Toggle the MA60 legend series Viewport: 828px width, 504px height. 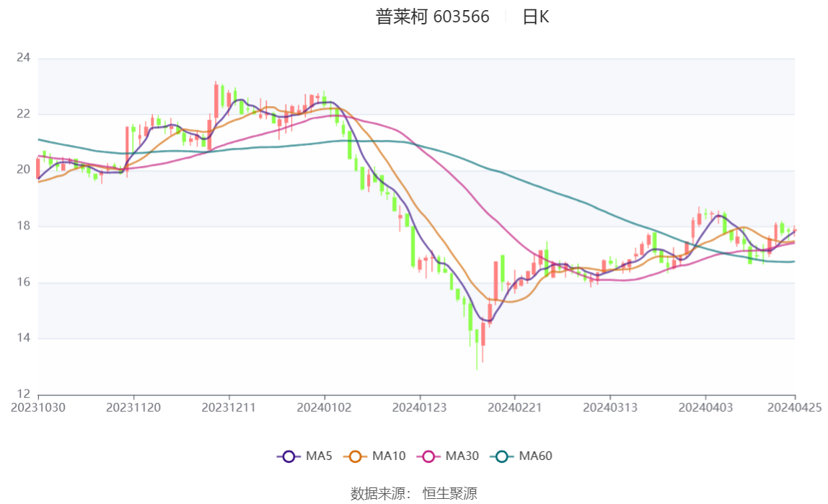coord(521,456)
